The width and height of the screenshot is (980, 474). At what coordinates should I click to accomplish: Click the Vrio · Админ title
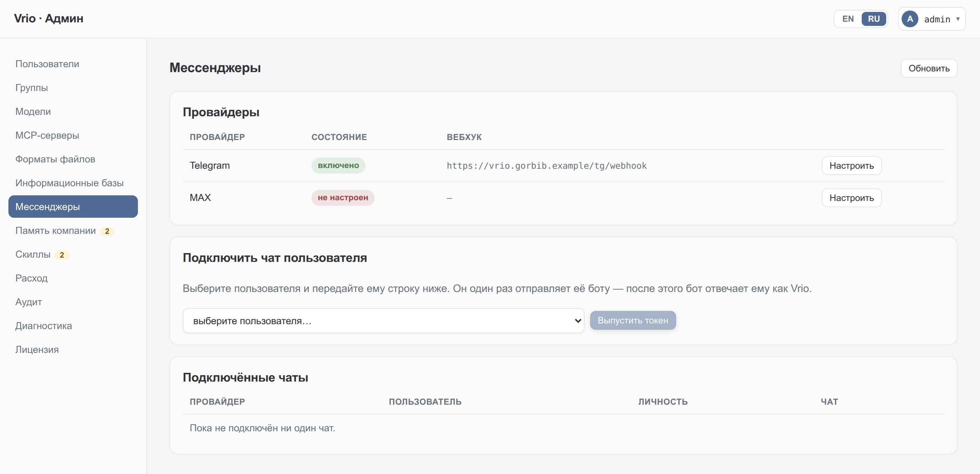pos(49,18)
